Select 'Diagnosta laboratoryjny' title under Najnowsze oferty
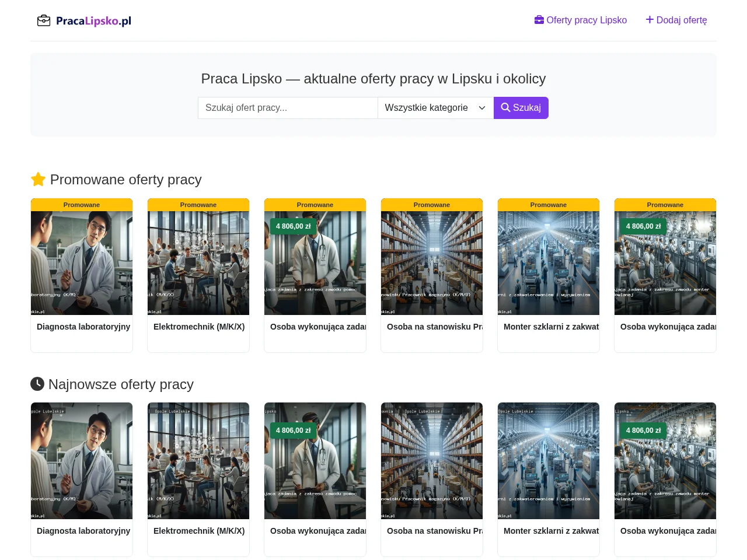Image resolution: width=747 pixels, height=560 pixels. [83, 531]
